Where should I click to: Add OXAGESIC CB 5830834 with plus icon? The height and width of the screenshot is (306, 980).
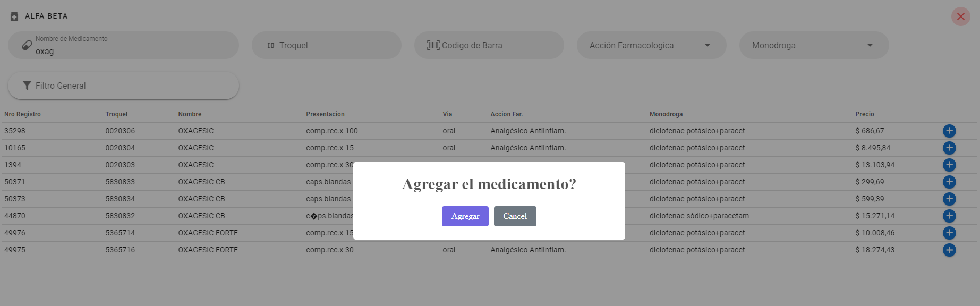coord(949,199)
